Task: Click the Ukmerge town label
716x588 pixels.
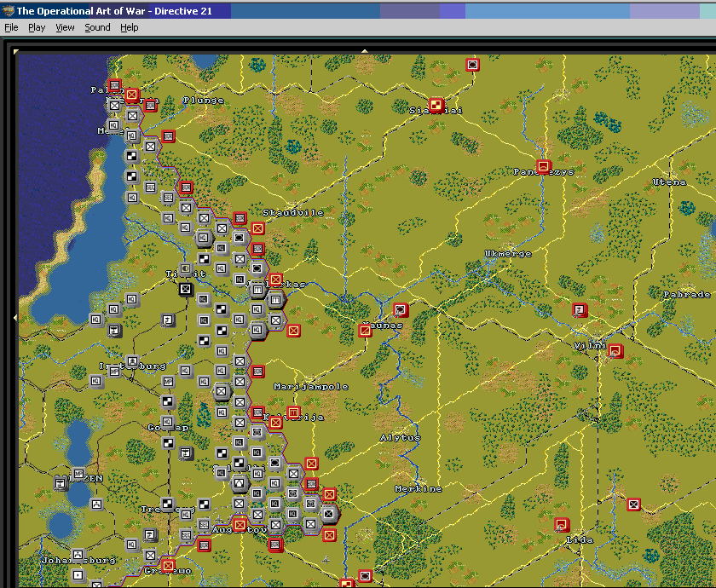Action: (x=508, y=253)
